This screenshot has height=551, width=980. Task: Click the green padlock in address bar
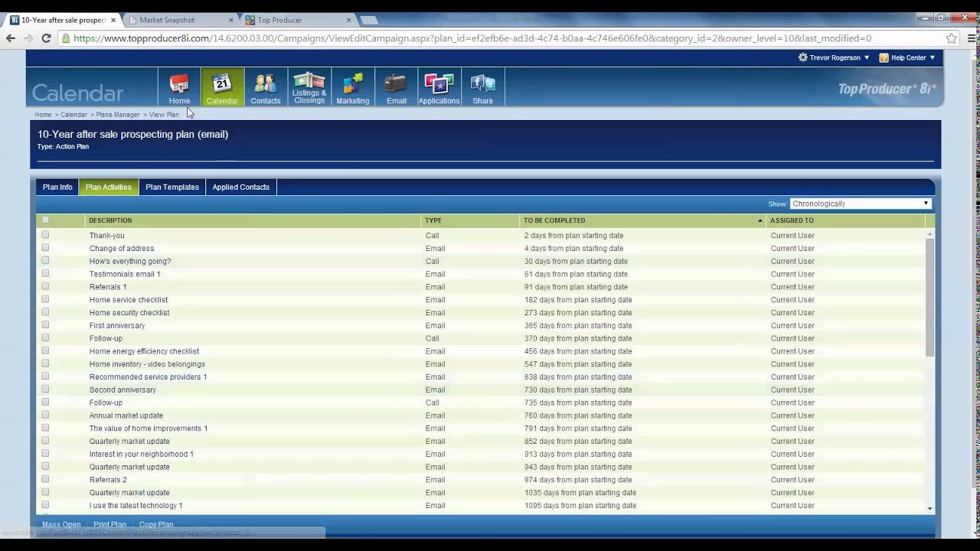pyautogui.click(x=66, y=38)
